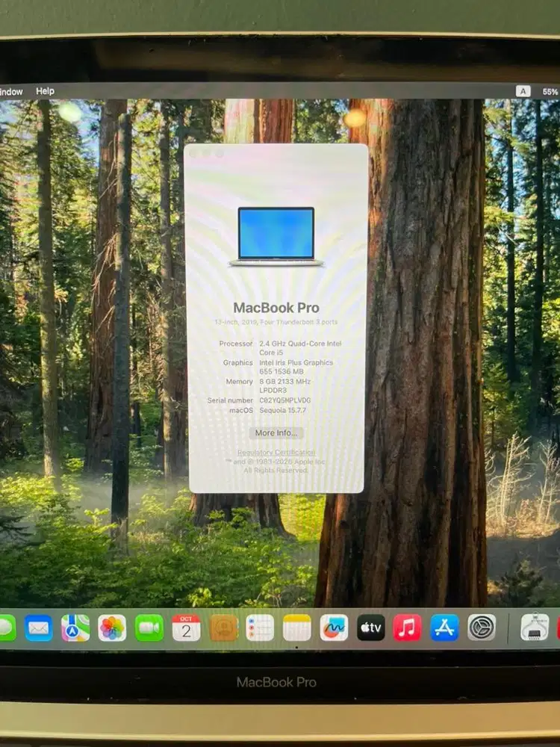Click the serial number C02YQ5MPLVDG
560x747 pixels.
284,400
